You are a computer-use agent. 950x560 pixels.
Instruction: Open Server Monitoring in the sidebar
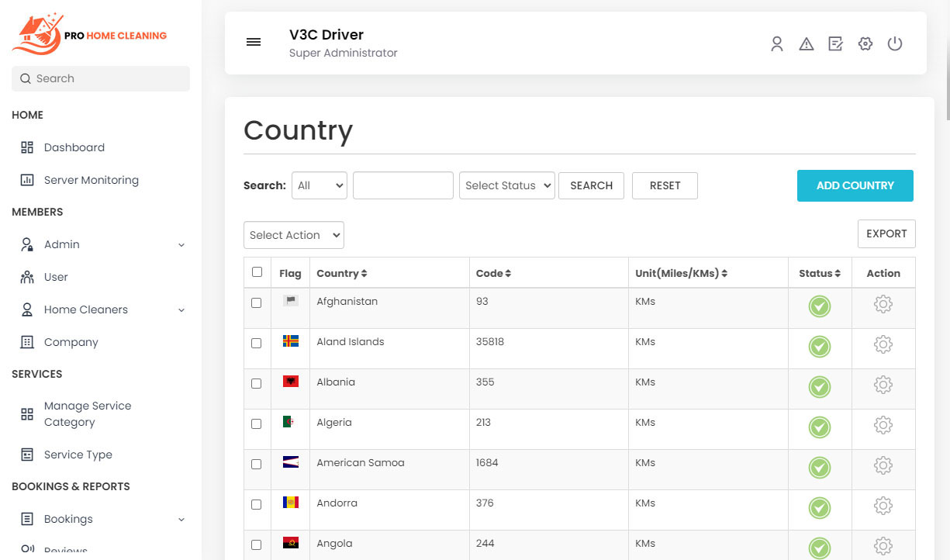91,180
